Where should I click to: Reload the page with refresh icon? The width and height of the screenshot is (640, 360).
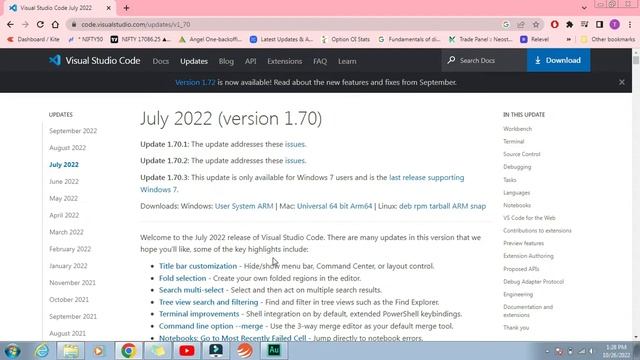click(40, 24)
